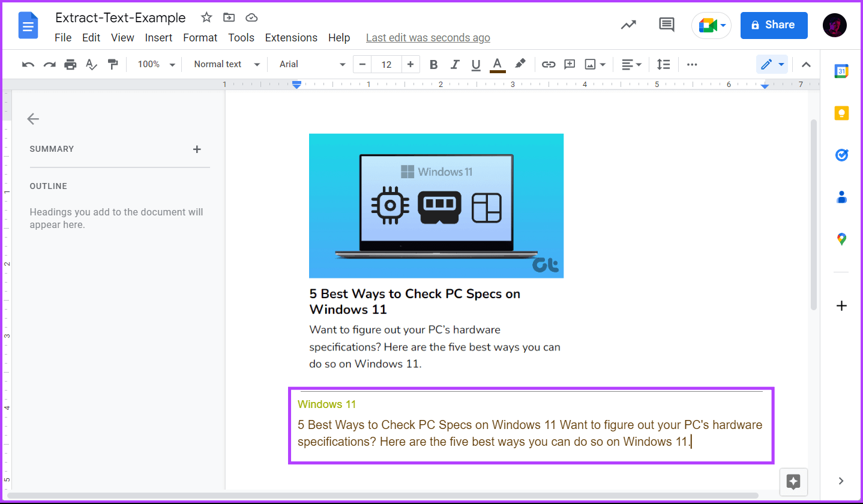Check the cloud document status icon

point(251,17)
